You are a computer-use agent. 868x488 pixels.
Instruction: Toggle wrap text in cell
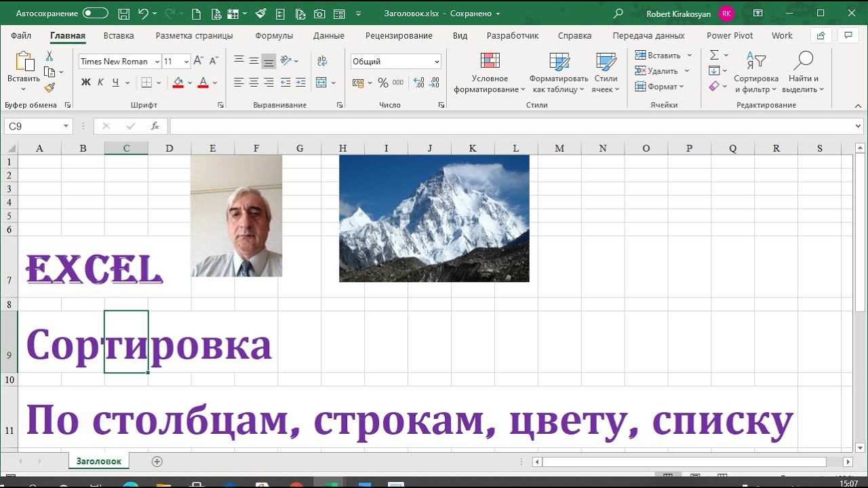(x=322, y=61)
